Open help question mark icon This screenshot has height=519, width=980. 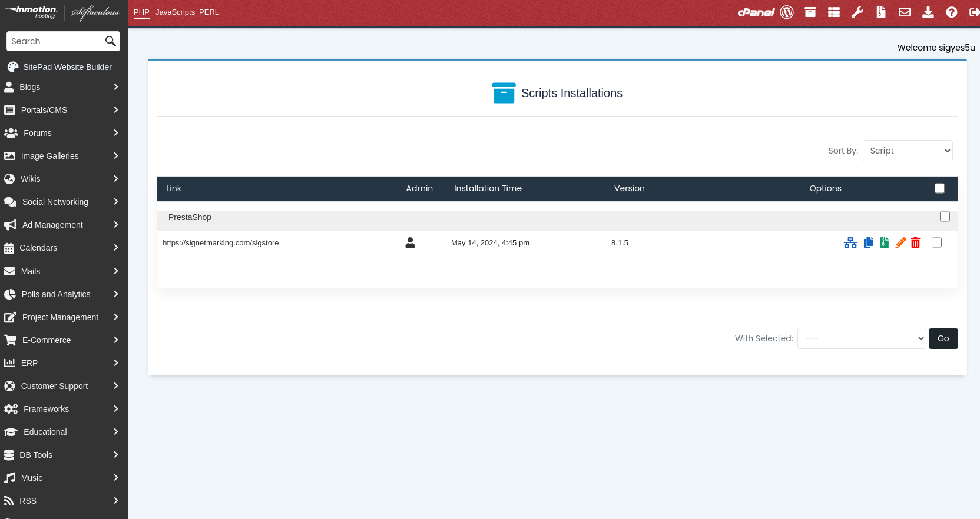pos(952,12)
